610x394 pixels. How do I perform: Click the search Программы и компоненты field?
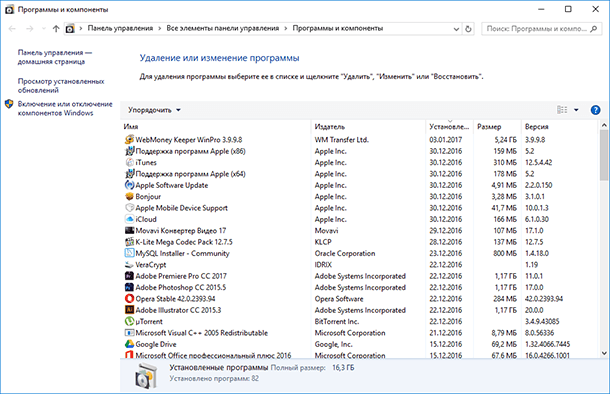click(x=537, y=29)
